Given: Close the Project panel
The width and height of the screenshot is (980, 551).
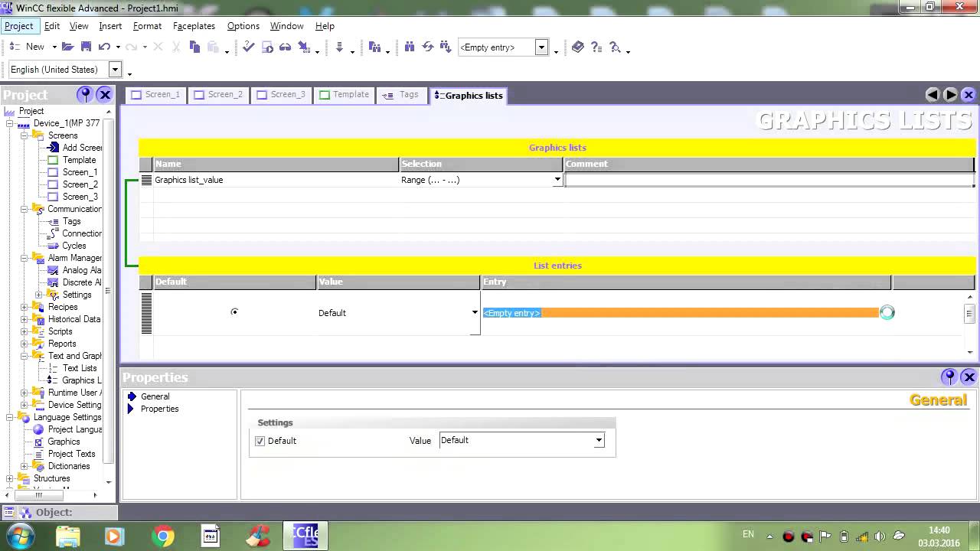Looking at the screenshot, I should (x=105, y=95).
